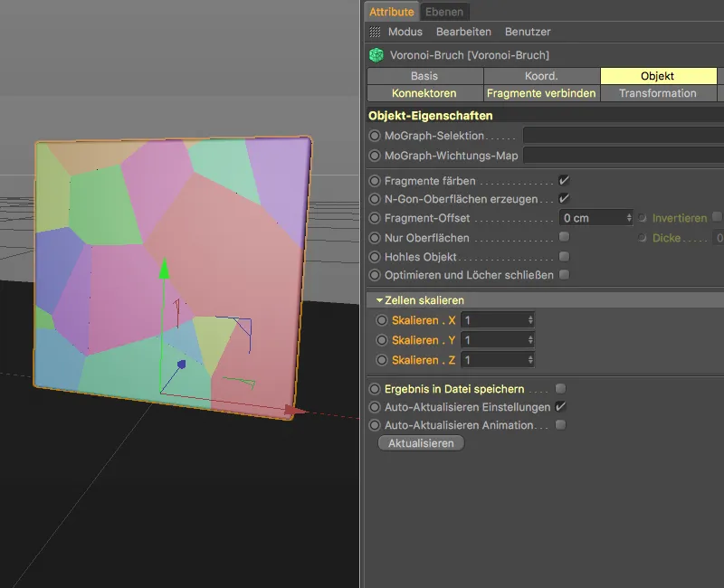Open the Fragmente verbinden tab
Viewport: 724px width, 588px height.
click(541, 93)
